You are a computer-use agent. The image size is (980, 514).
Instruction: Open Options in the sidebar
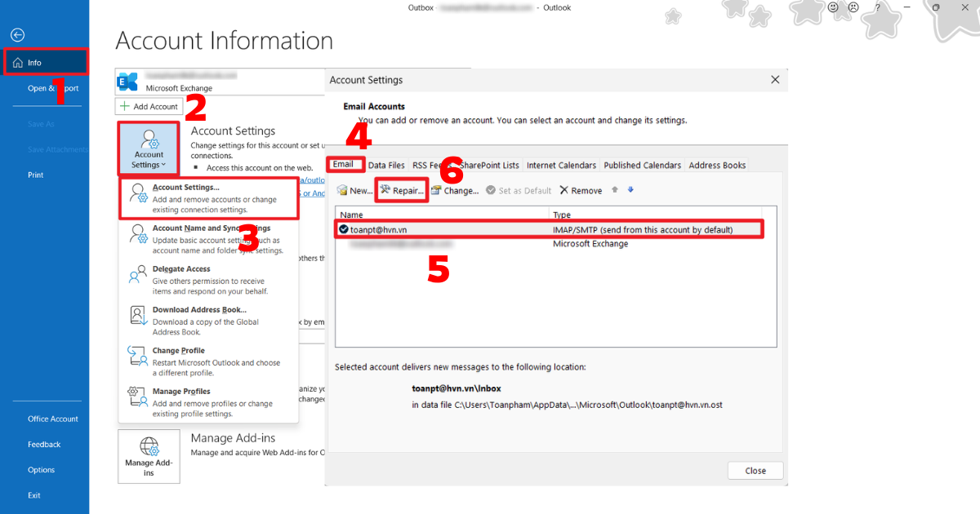(42, 470)
